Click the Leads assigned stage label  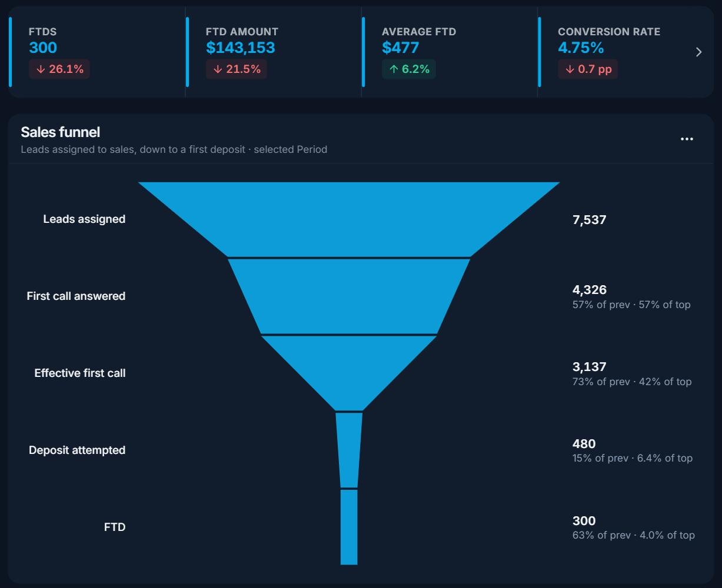[84, 219]
